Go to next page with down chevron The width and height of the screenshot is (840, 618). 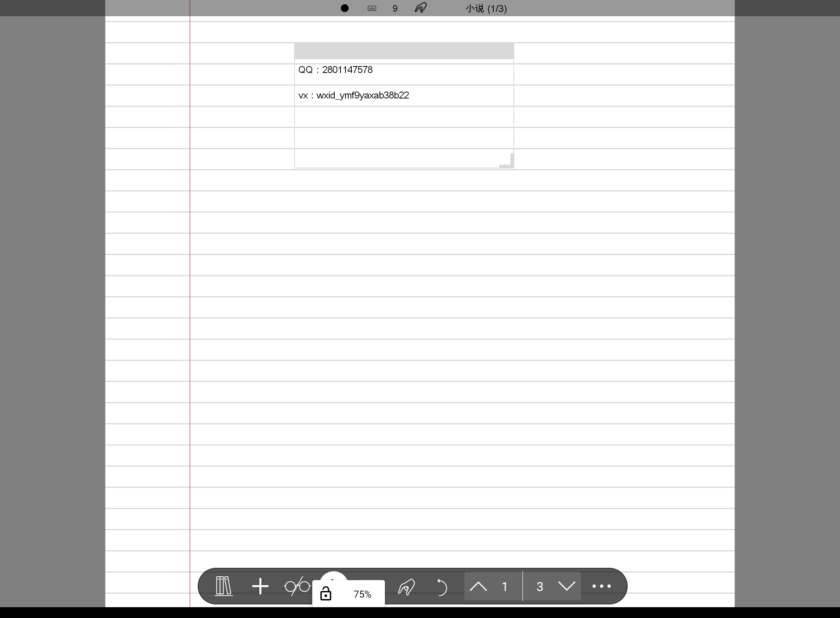(567, 586)
